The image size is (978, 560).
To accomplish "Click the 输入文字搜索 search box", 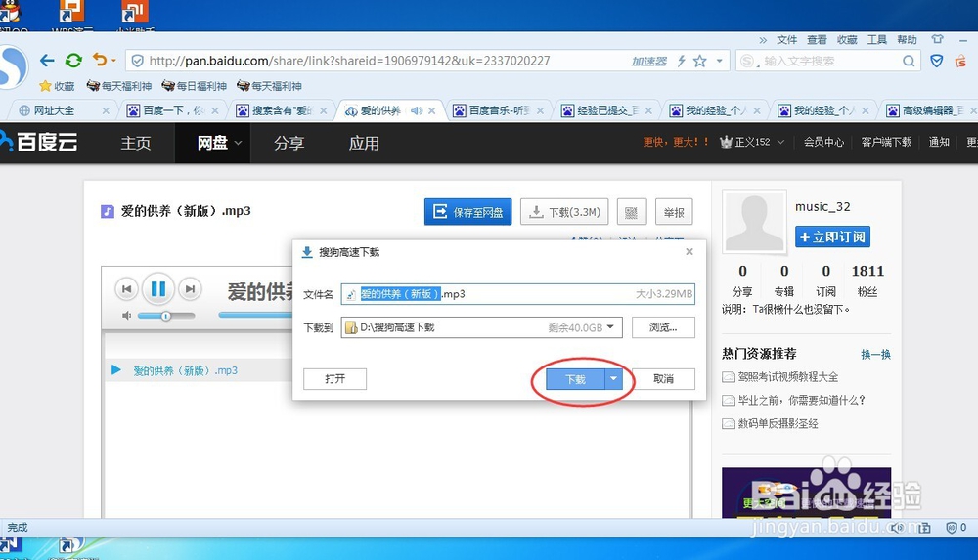I will coord(826,61).
